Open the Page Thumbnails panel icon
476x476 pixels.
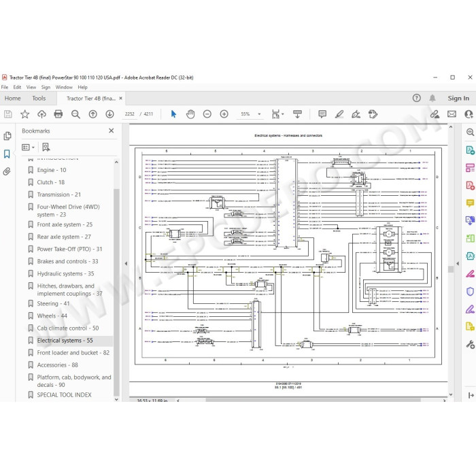[x=7, y=136]
